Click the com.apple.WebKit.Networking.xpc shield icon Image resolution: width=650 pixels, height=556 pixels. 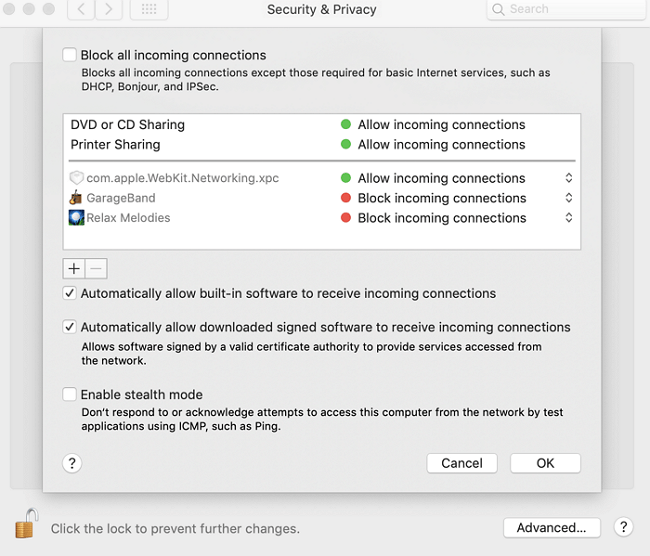click(x=76, y=178)
